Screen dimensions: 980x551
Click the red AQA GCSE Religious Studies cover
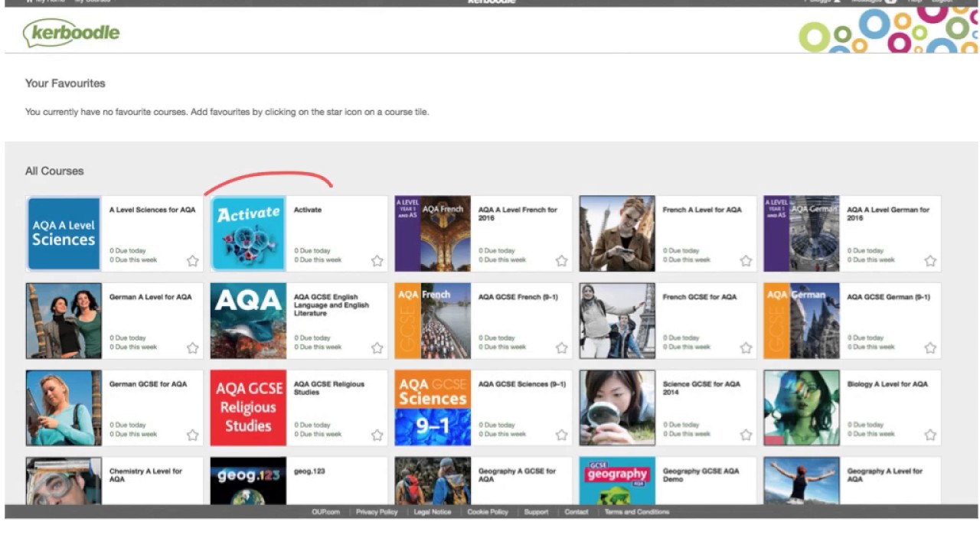tap(248, 408)
